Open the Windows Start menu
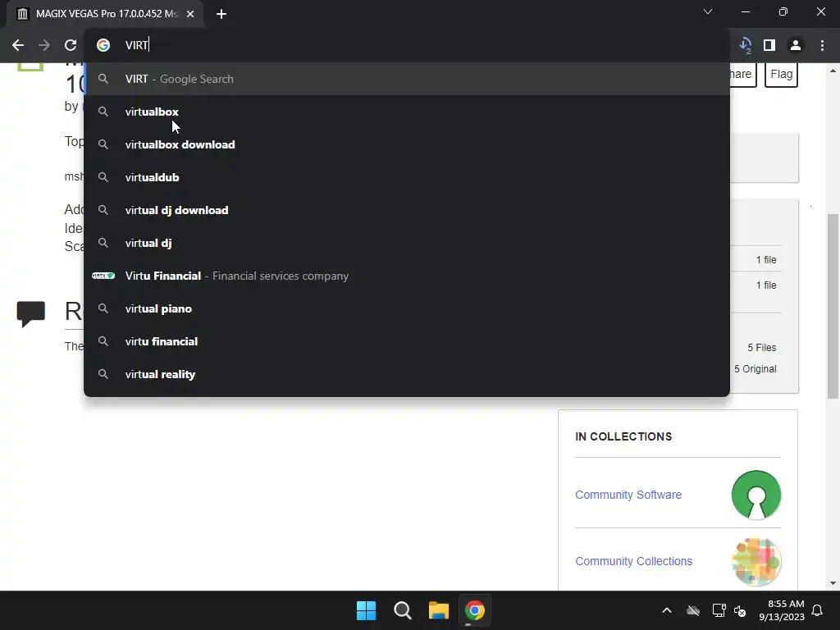840x630 pixels. pyautogui.click(x=367, y=610)
